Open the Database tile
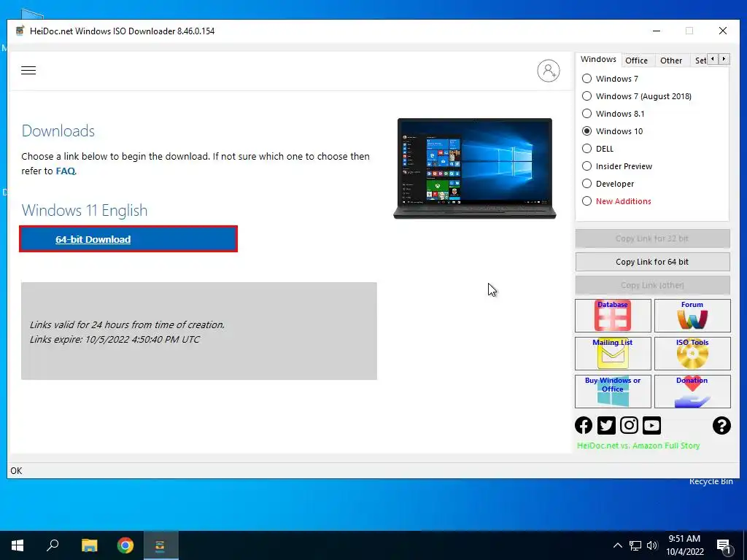Image resolution: width=747 pixels, height=560 pixels. (x=613, y=315)
